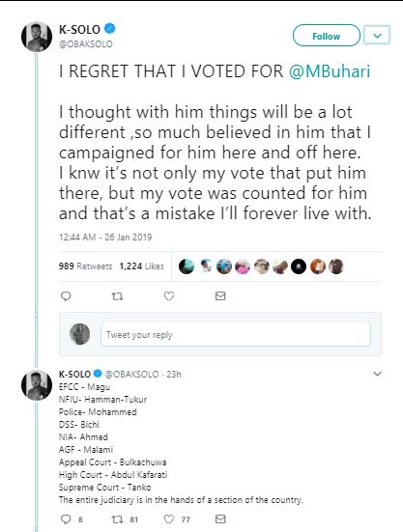Image resolution: width=403 pixels, height=532 pixels.
Task: Click the reply icon under main tweet
Action: 66,296
